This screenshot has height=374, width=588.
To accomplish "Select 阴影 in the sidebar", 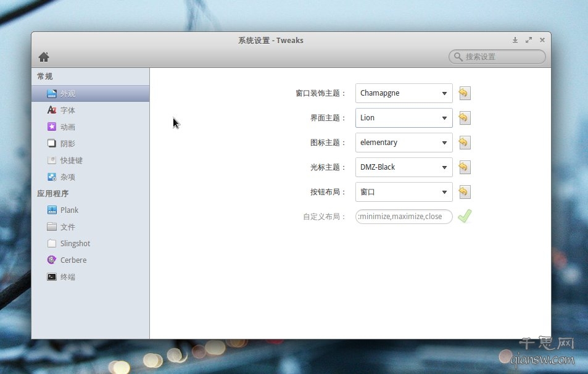I will click(x=68, y=144).
